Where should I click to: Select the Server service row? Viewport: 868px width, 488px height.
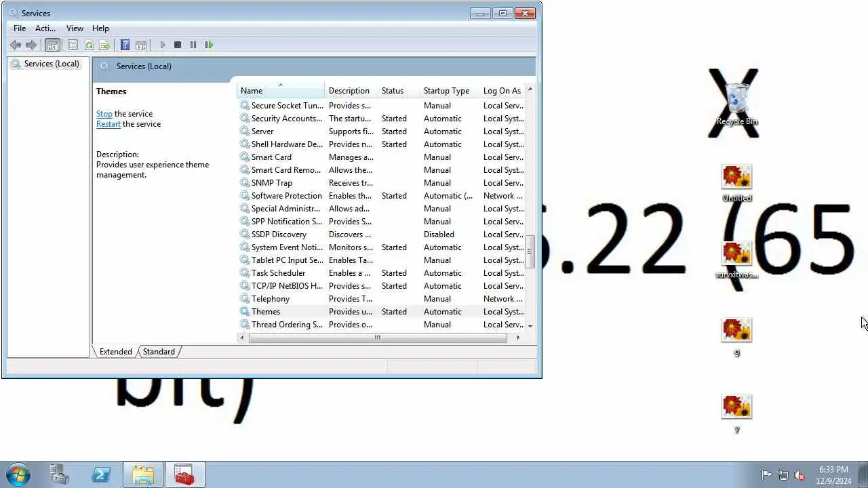(382, 131)
